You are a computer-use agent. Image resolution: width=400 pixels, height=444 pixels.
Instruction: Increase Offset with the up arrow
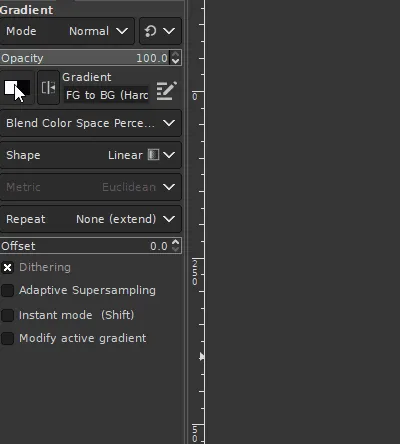tap(176, 242)
